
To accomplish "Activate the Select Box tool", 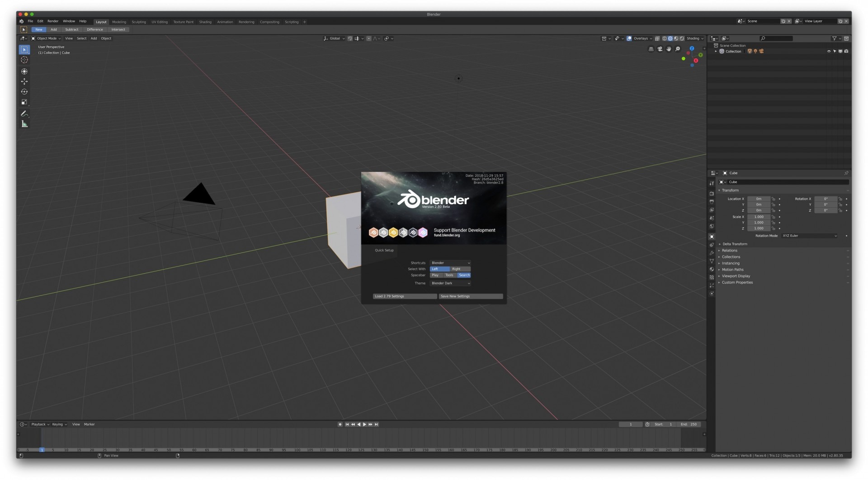I will 24,49.
